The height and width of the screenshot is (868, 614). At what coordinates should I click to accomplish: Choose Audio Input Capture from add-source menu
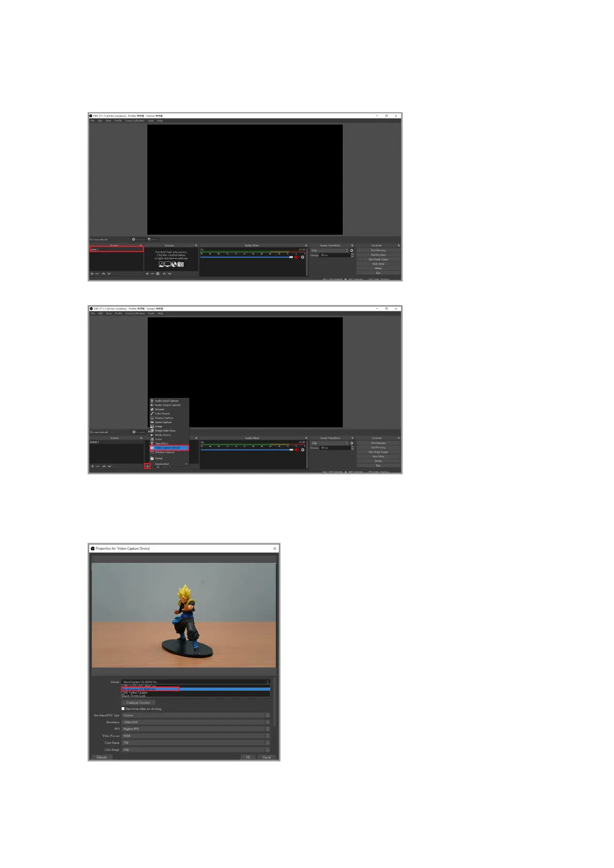[x=169, y=400]
